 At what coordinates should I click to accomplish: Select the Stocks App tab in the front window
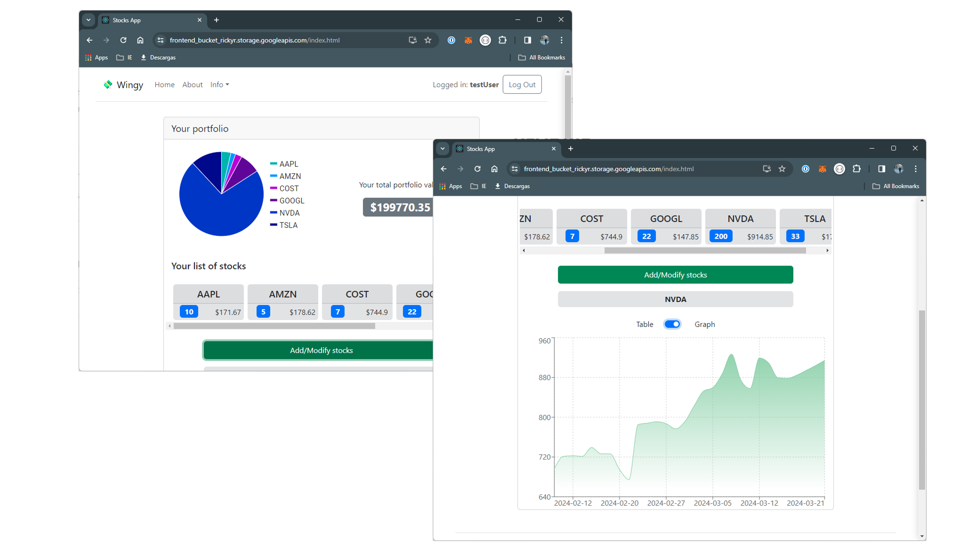click(x=506, y=149)
